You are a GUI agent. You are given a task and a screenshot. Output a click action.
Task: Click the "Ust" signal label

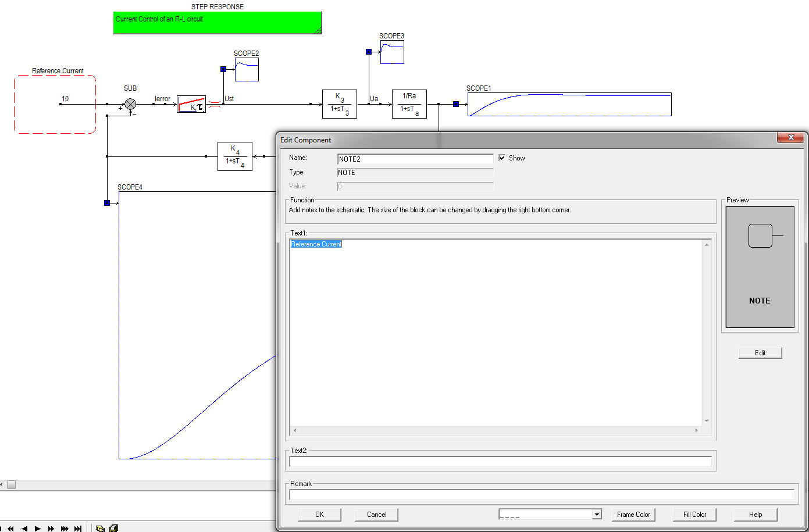pyautogui.click(x=229, y=99)
